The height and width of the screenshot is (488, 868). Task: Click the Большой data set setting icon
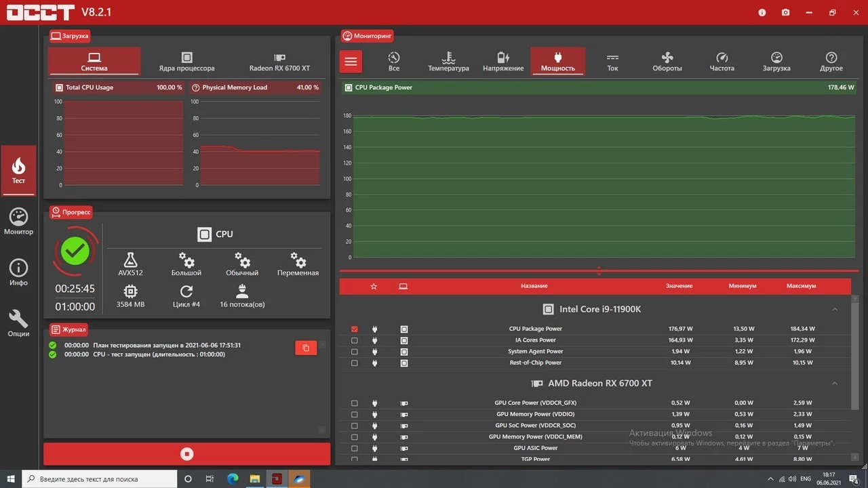coord(186,260)
